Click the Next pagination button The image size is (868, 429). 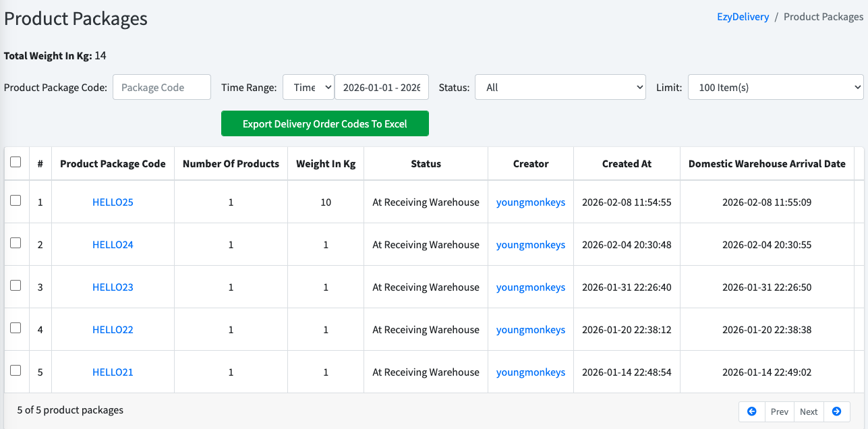click(x=808, y=411)
